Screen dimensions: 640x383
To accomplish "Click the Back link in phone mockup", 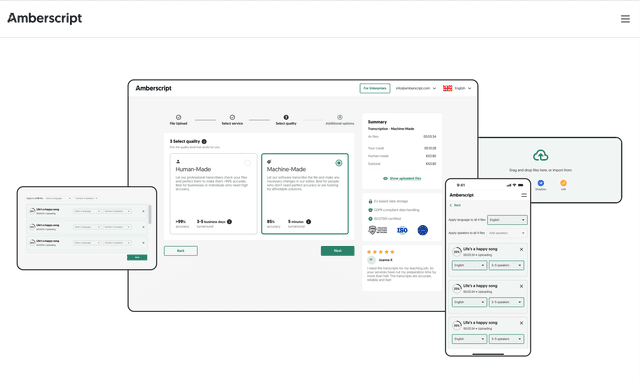I will click(x=456, y=205).
